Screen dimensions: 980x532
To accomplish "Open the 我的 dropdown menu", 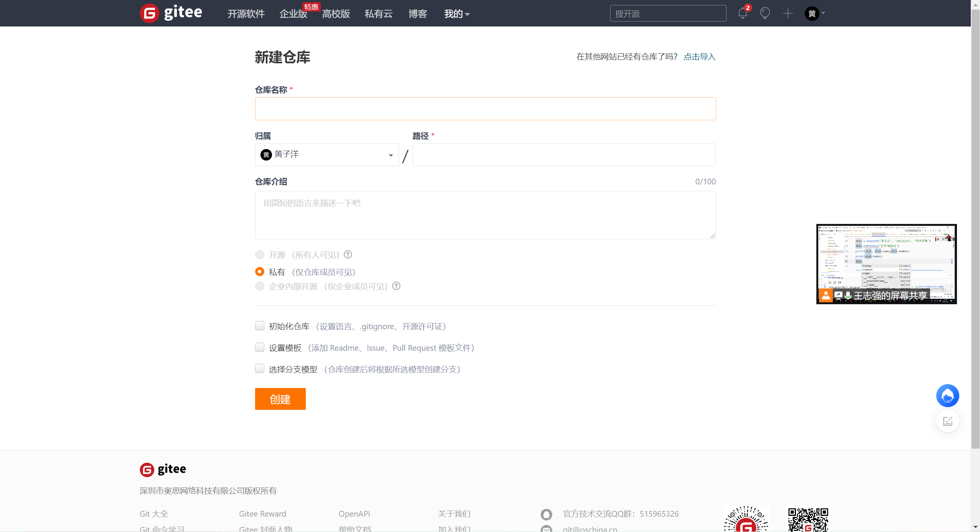I will 456,14.
